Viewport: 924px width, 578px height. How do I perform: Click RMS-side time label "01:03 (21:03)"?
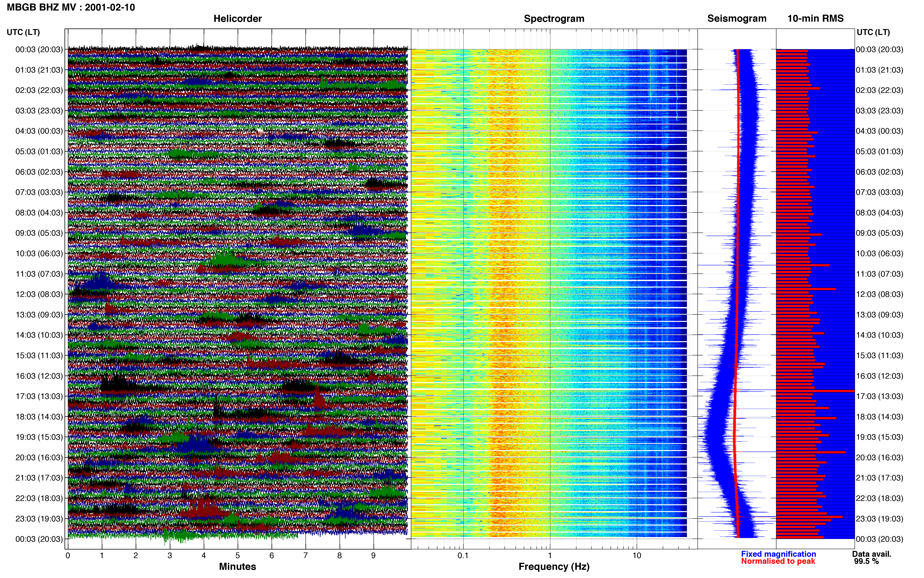[x=880, y=70]
